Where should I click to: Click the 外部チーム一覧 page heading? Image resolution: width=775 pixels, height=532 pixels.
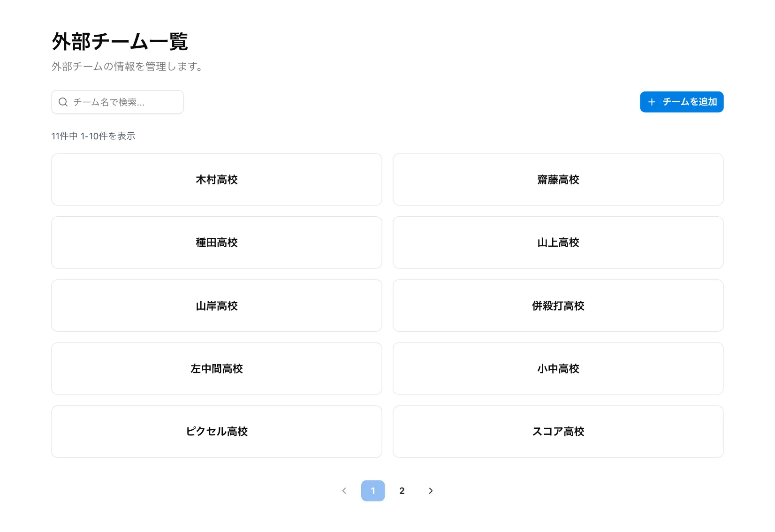point(120,41)
